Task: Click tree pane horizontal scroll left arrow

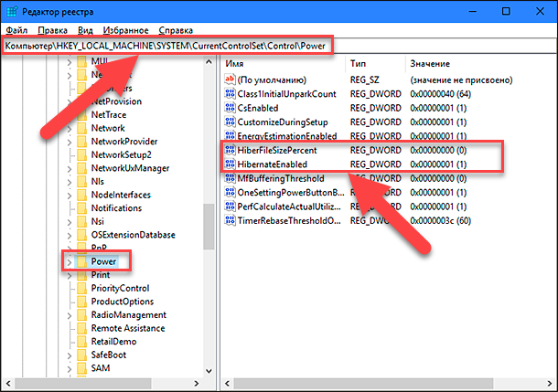Action: tap(8, 383)
